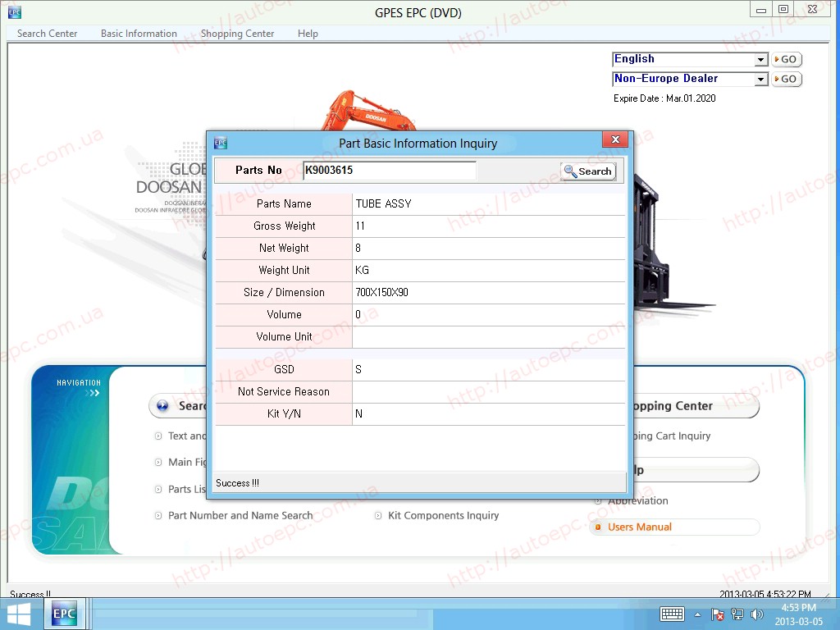This screenshot has width=840, height=630.
Task: Click GO button next to Non-Europe Dealer
Action: 786,80
